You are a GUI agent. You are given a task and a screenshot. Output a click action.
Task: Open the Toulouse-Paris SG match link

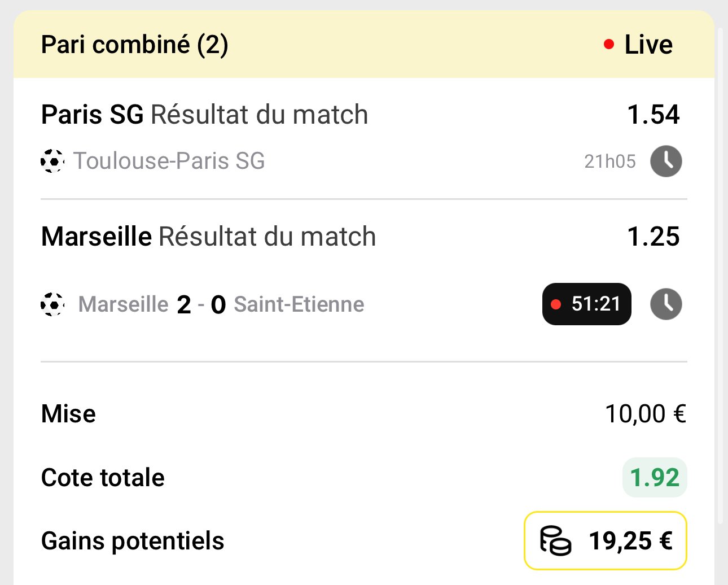(x=169, y=161)
